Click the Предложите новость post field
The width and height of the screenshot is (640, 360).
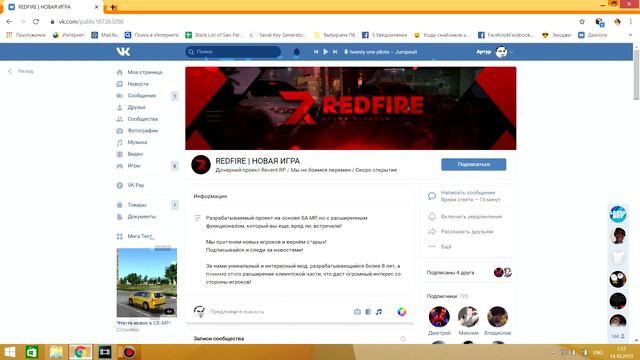pos(237,312)
